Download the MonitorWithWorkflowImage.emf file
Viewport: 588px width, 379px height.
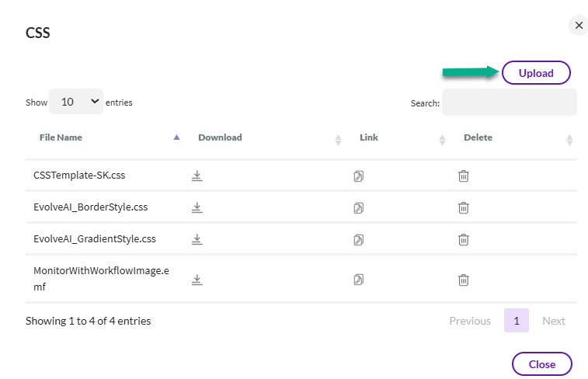pyautogui.click(x=197, y=280)
